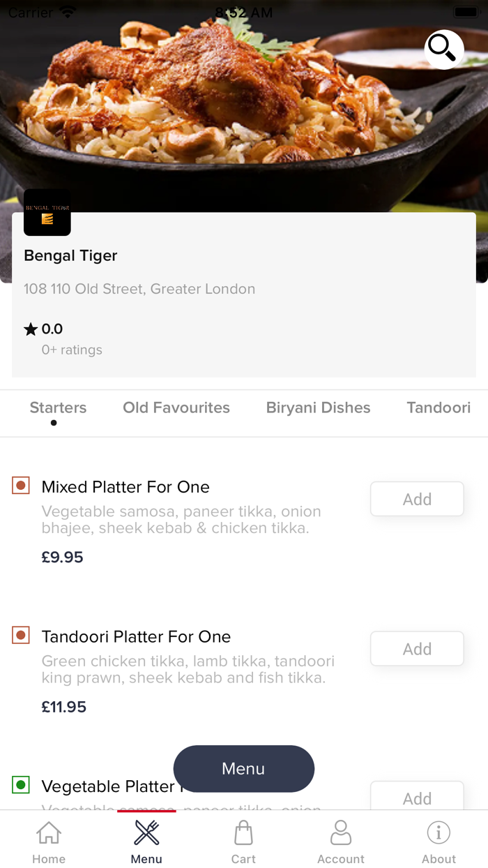Switch to the Biryani Dishes category
This screenshot has width=488, height=868.
(x=318, y=407)
